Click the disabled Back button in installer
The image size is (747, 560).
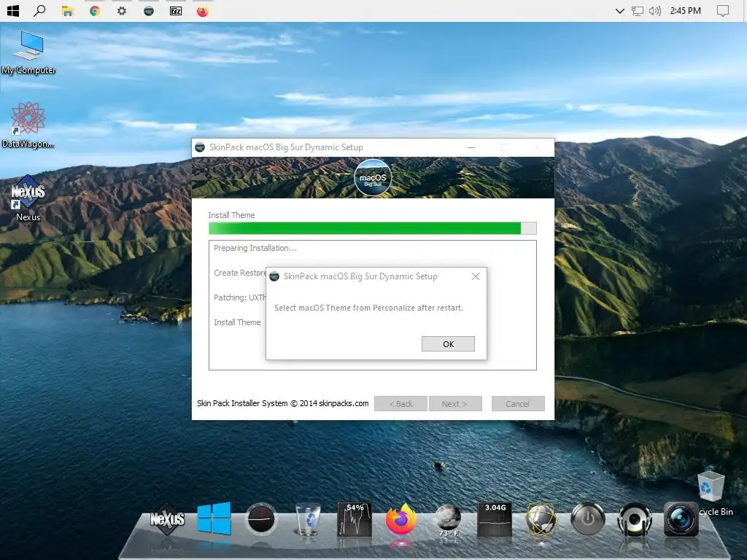(x=400, y=404)
